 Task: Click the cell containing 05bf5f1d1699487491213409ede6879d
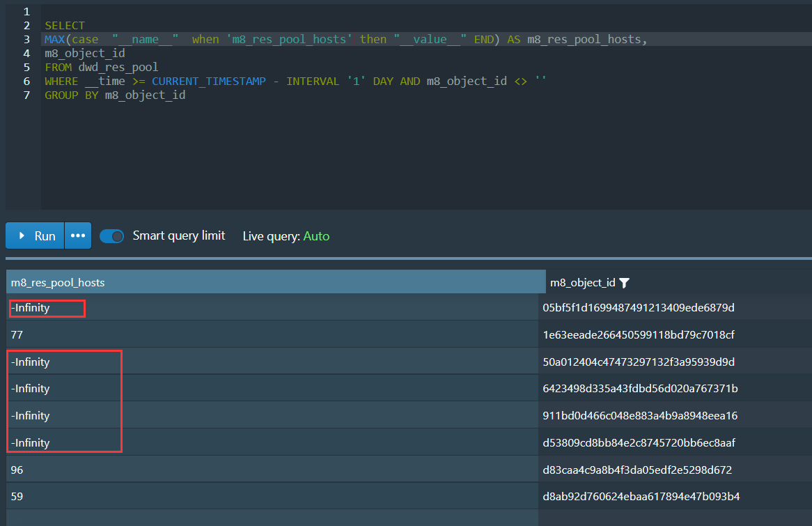[640, 307]
